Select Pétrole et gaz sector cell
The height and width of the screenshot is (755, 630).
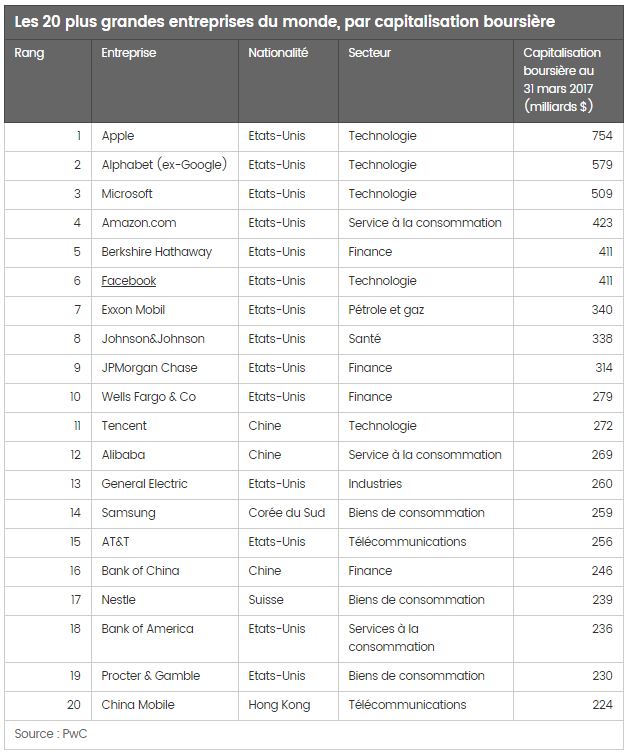(386, 310)
